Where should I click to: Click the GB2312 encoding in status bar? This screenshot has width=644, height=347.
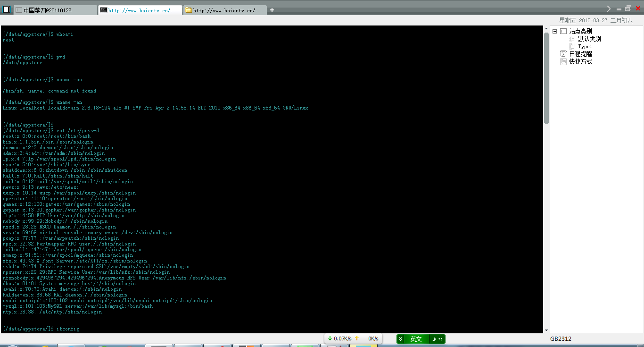561,339
